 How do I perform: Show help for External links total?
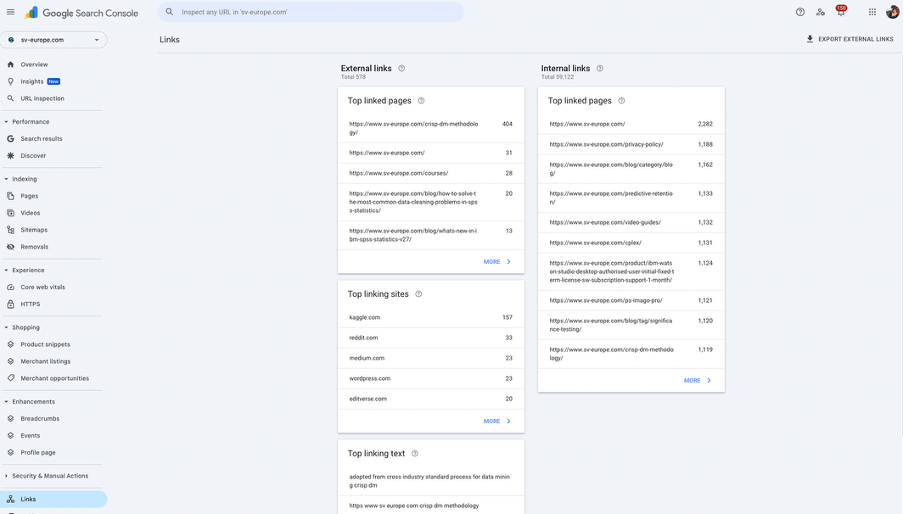[402, 68]
